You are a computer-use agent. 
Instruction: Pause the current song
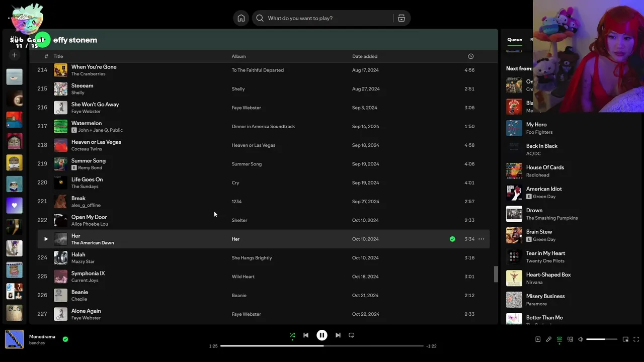point(322,335)
